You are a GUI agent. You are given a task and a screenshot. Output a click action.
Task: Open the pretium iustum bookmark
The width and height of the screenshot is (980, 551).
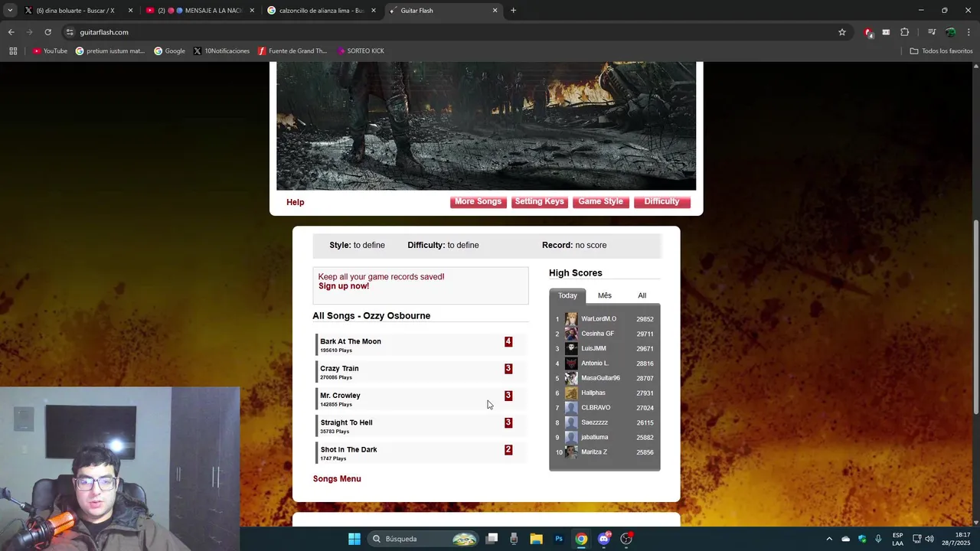point(110,51)
